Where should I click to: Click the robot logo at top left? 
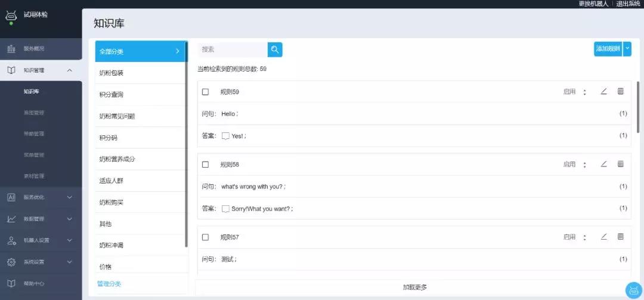(11, 16)
